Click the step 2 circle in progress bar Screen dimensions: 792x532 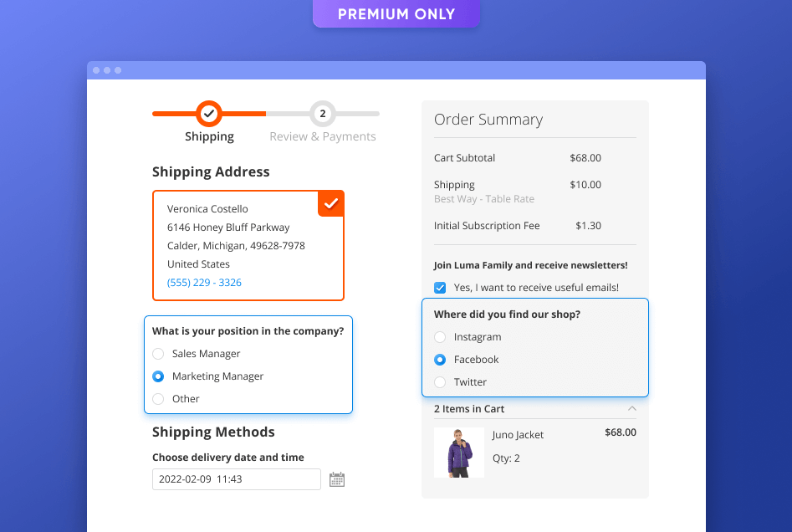[x=322, y=113]
